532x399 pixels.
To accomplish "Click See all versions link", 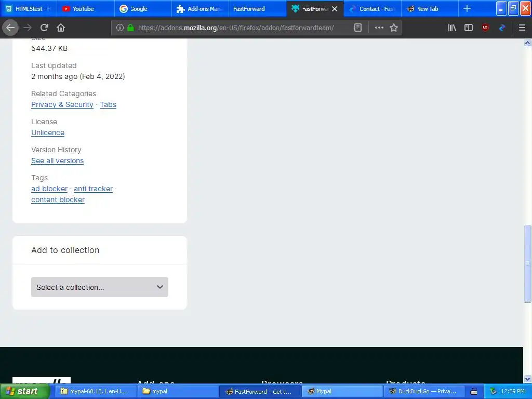I will pyautogui.click(x=57, y=161).
